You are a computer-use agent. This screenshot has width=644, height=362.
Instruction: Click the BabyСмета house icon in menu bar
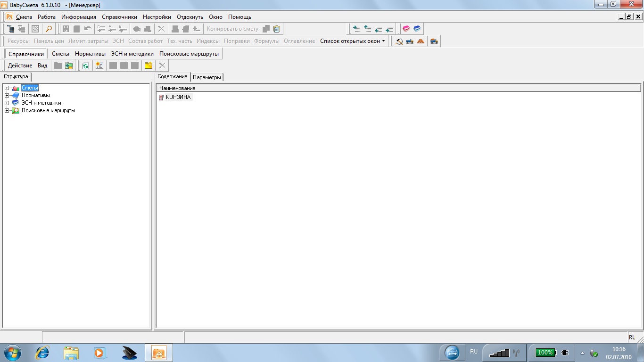(9, 17)
